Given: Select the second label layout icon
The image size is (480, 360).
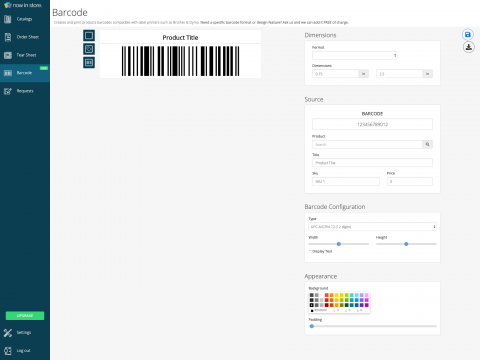Looking at the screenshot, I should pyautogui.click(x=89, y=49).
